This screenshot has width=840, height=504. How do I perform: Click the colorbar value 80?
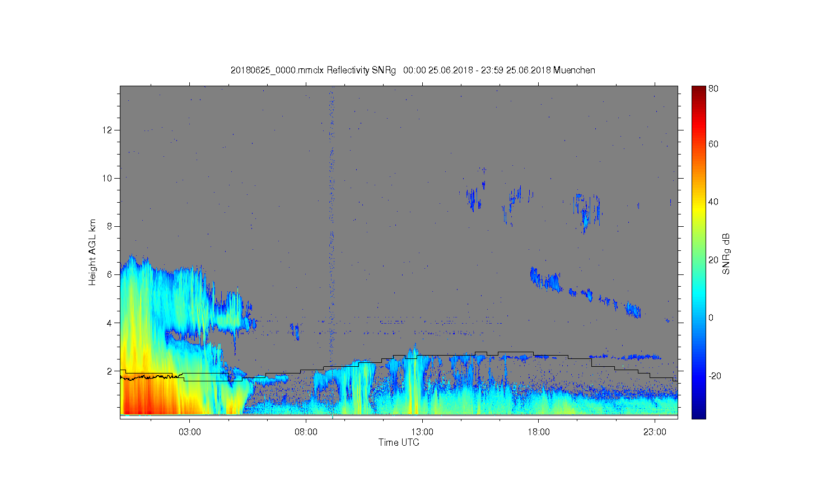coord(713,88)
